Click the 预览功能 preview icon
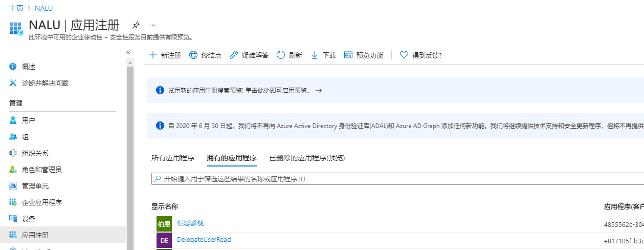 click(x=348, y=55)
